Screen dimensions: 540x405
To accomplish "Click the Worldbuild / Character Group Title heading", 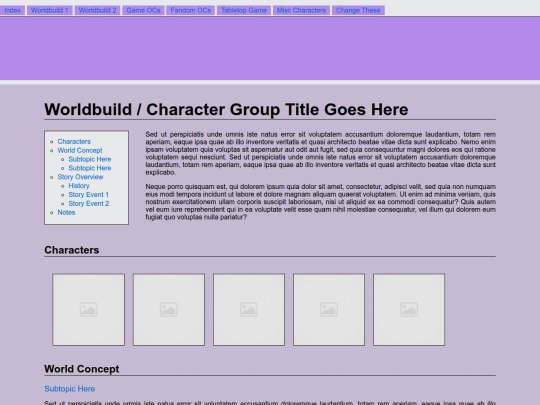I will pos(226,110).
